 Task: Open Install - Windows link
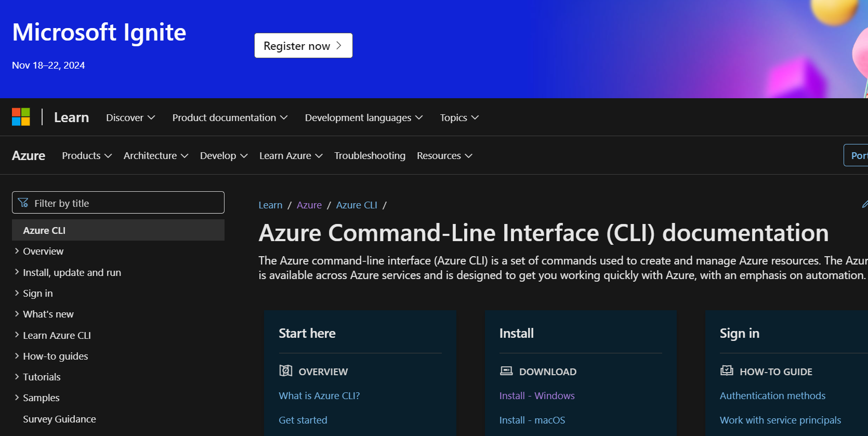[x=537, y=395]
